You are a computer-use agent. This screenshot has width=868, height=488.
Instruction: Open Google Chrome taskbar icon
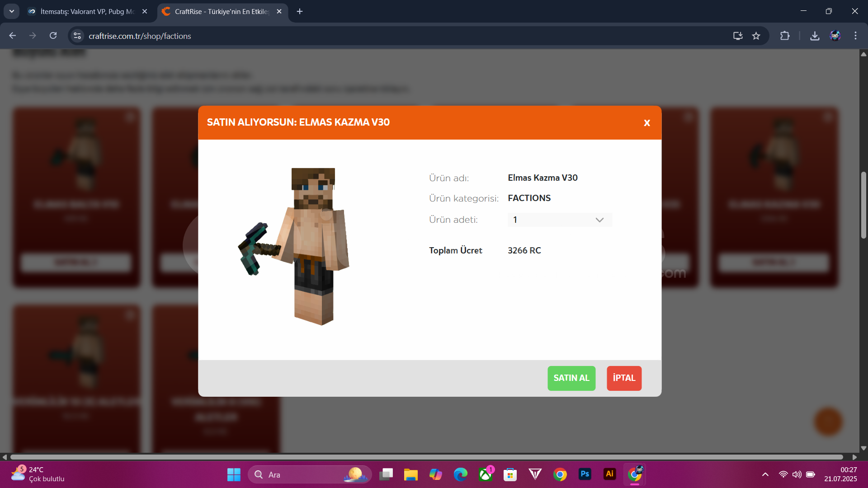click(x=560, y=474)
